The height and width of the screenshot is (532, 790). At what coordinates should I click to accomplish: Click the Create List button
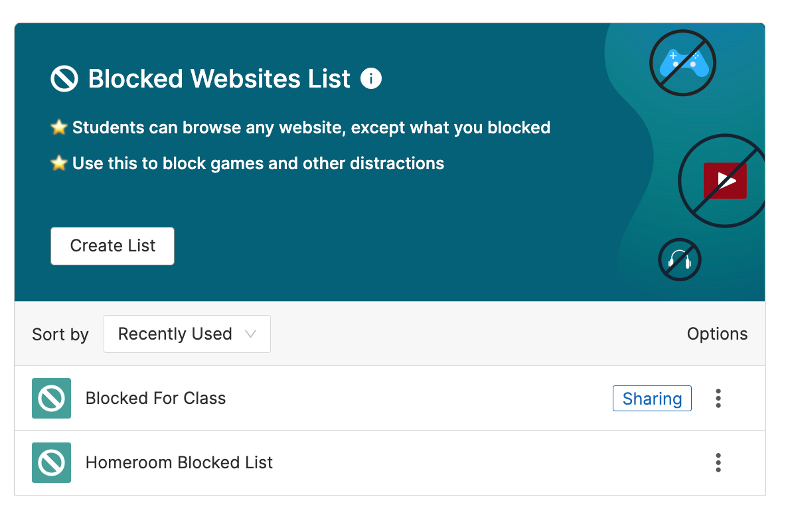pyautogui.click(x=112, y=245)
